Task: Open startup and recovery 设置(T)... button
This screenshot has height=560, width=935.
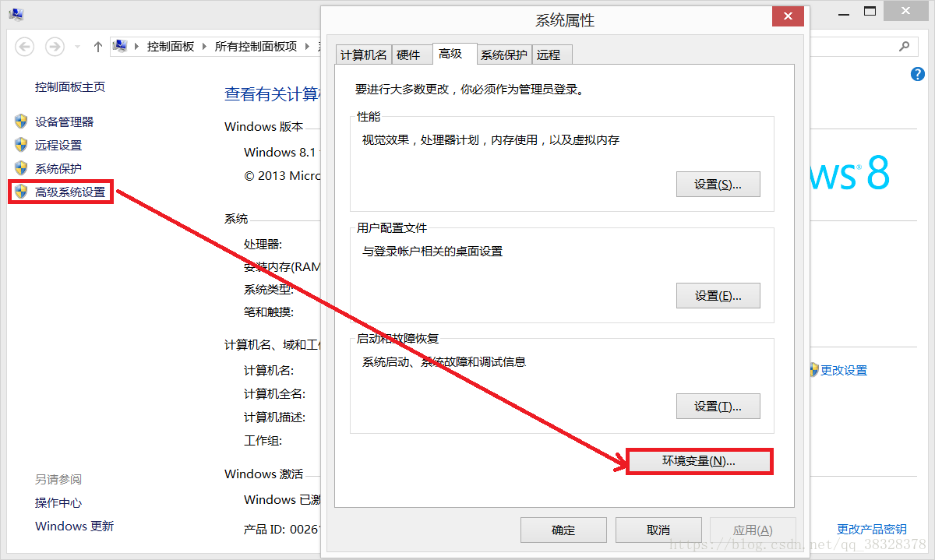Action: [718, 407]
